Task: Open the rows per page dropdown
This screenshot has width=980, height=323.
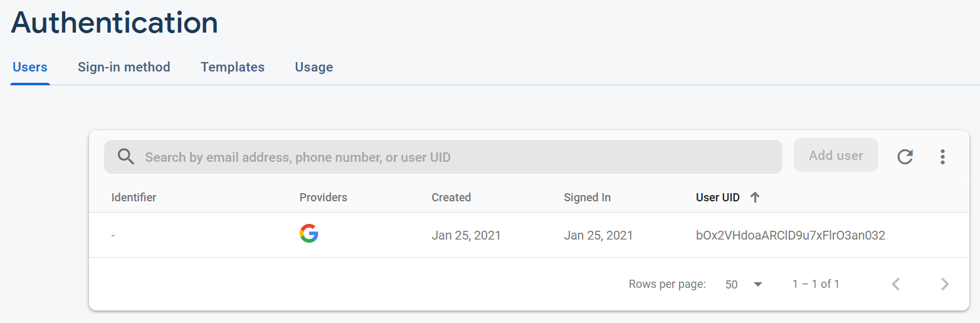Action: 744,284
